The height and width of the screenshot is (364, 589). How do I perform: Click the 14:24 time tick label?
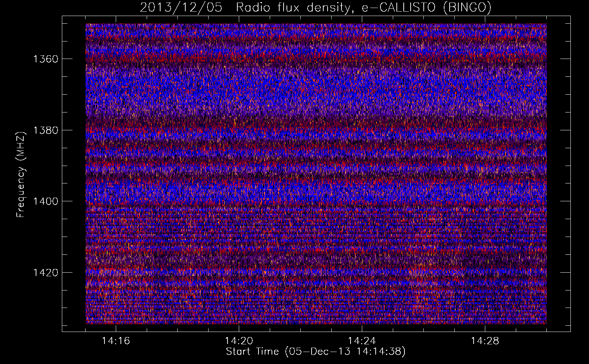[362, 341]
